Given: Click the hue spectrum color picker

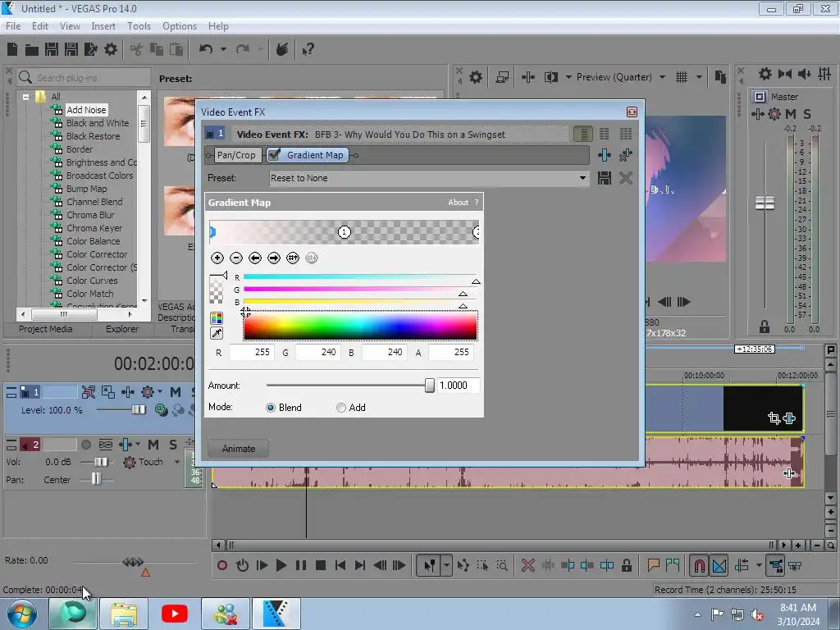Looking at the screenshot, I should pyautogui.click(x=360, y=326).
